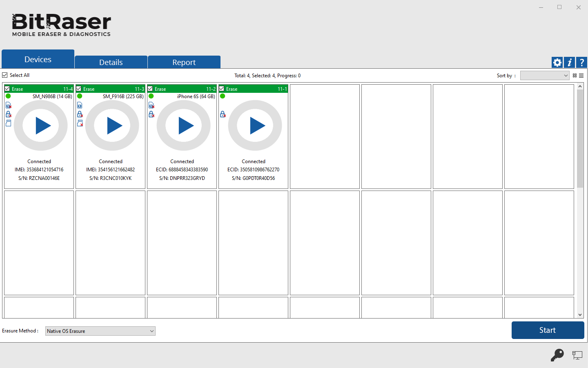This screenshot has width=588, height=368.
Task: Click the Total: 4, Selected: 4 status text
Action: pyautogui.click(x=267, y=76)
